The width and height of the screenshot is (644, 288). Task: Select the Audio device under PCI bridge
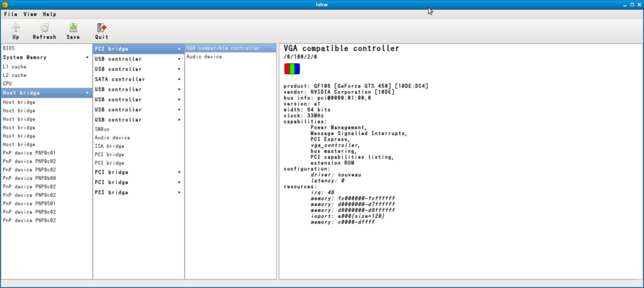[204, 57]
